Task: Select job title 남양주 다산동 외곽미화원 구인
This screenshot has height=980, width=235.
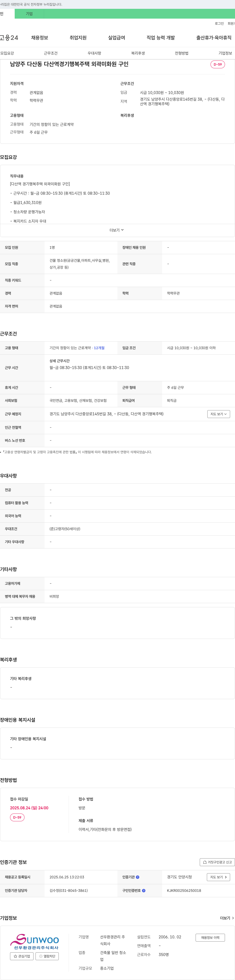Action: (x=69, y=64)
